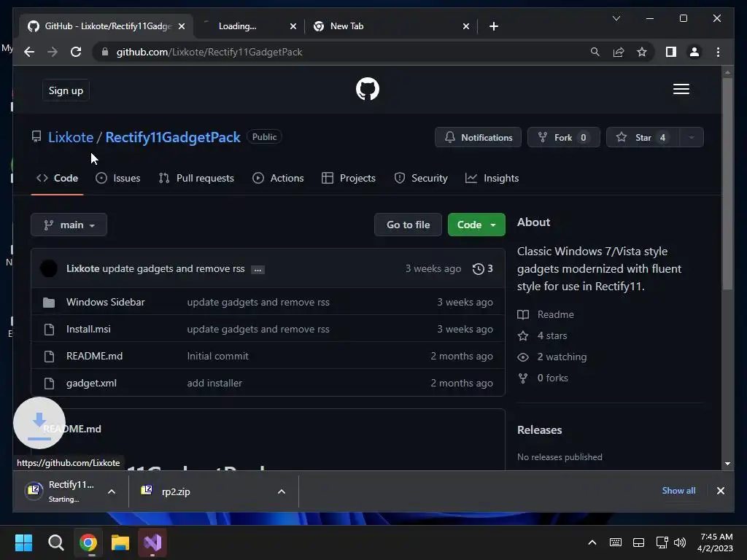Open Visual Studio from taskbar
Screen dimensions: 747x560
pyautogui.click(x=152, y=542)
